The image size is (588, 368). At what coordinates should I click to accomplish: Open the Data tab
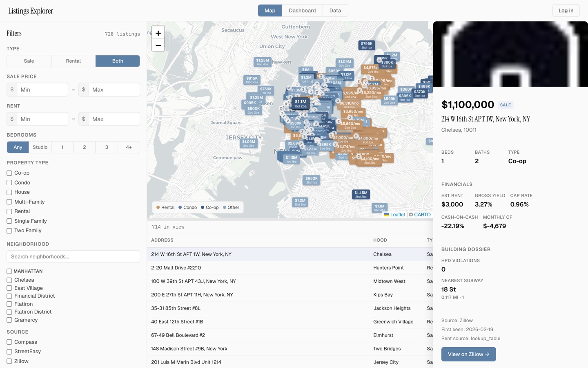coord(335,11)
